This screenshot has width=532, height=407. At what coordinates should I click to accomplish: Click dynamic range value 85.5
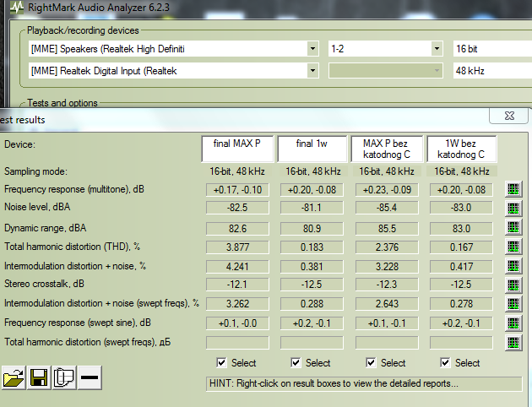click(387, 229)
